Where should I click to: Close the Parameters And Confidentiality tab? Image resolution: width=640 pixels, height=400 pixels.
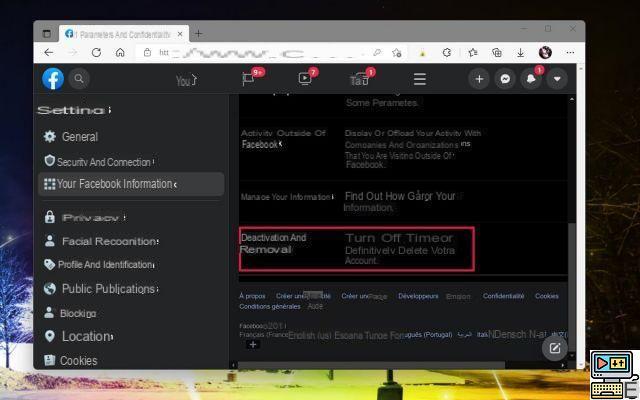coord(180,35)
